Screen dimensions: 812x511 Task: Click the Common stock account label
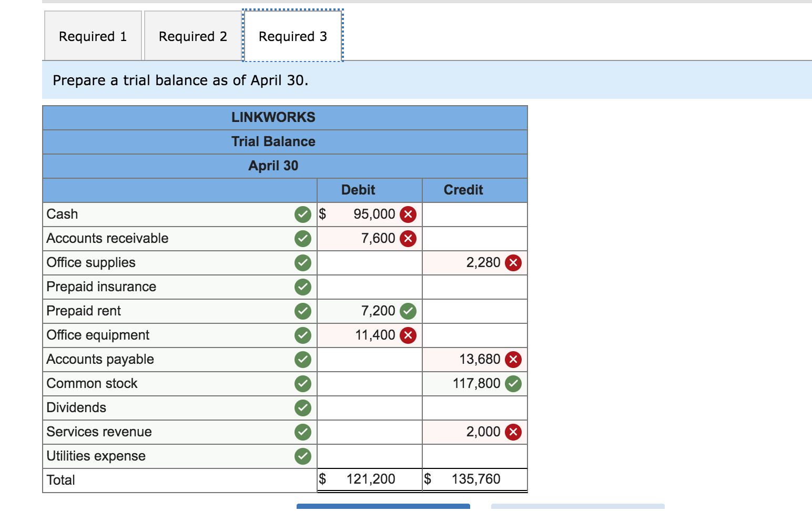92,384
